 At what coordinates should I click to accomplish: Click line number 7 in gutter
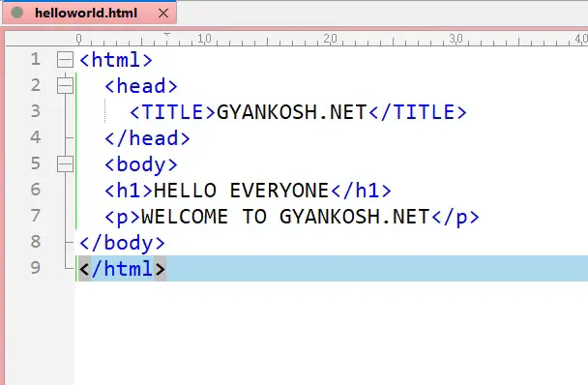pos(36,216)
